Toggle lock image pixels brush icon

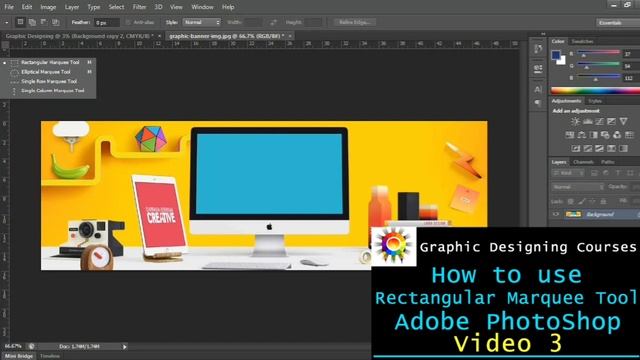coord(581,201)
